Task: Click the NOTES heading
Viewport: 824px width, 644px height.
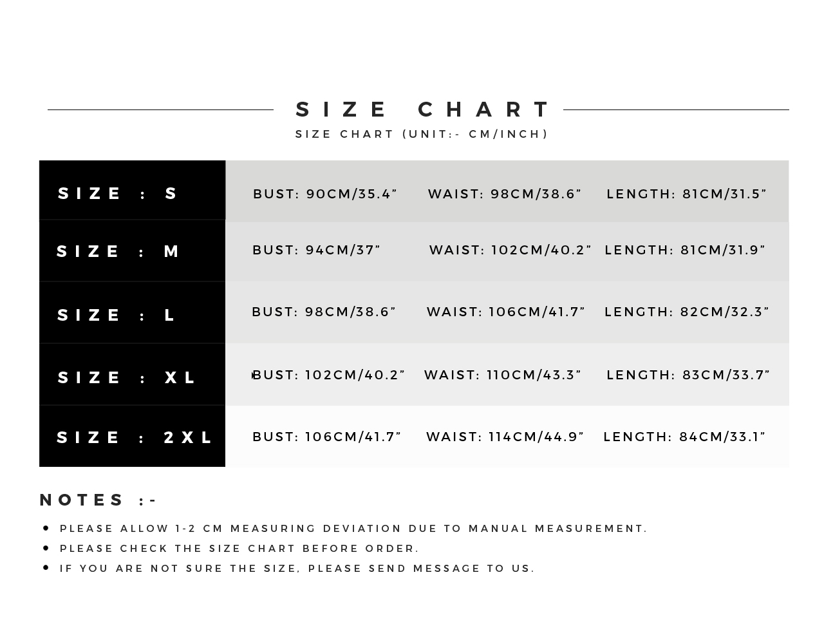Action: 98,500
